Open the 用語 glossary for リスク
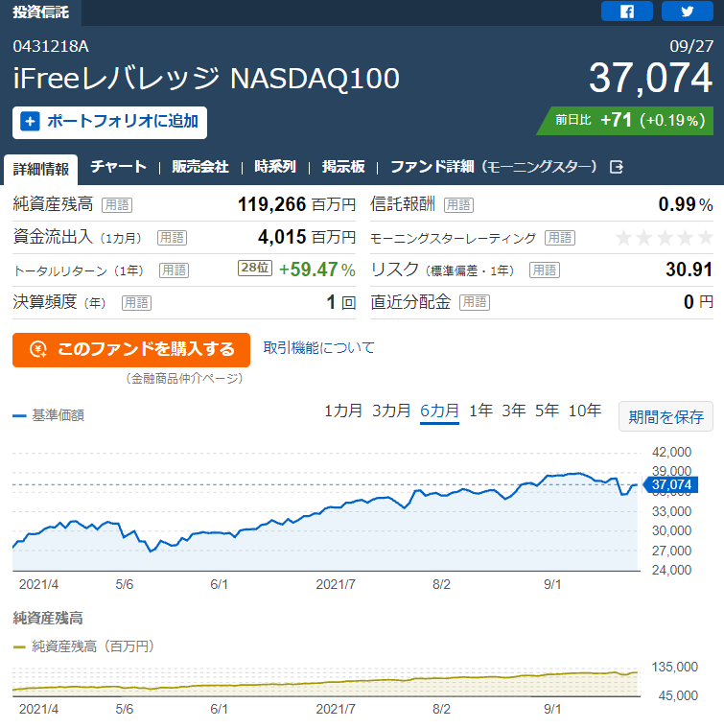Viewport: 724px width, 728px height. coord(545,270)
